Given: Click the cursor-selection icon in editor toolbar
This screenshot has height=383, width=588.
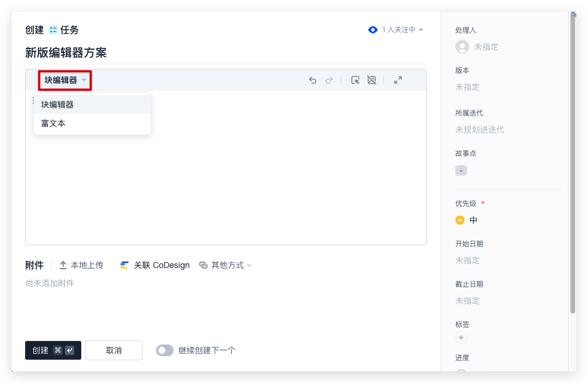Looking at the screenshot, I should (355, 80).
